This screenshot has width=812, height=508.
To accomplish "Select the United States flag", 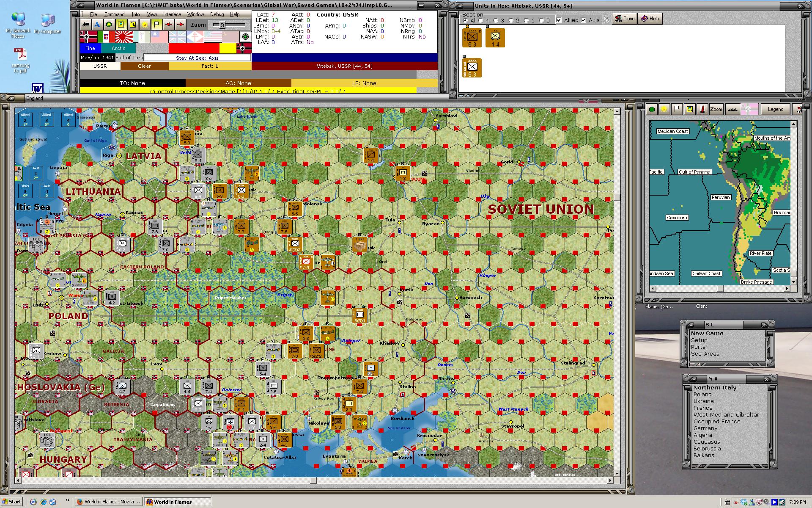I will pos(213,37).
